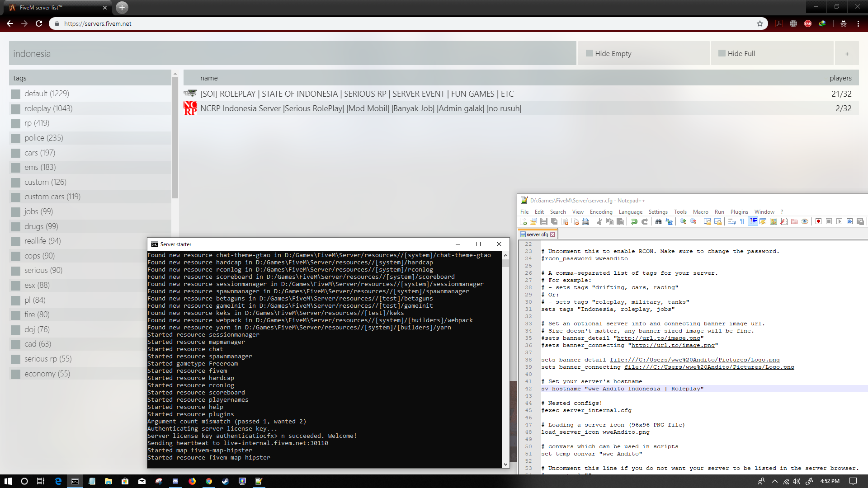This screenshot has width=868, height=488.
Task: Open a new browser tab
Action: pos(122,7)
